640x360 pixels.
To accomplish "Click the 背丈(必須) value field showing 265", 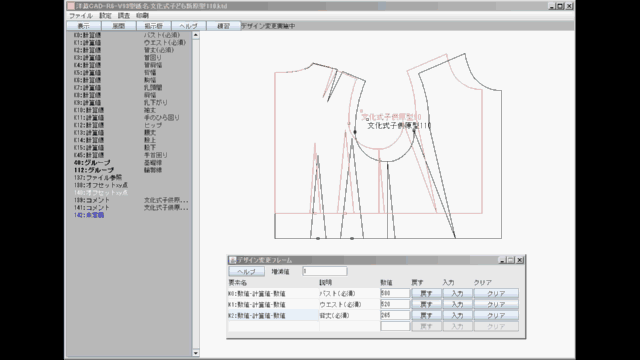I will [395, 315].
